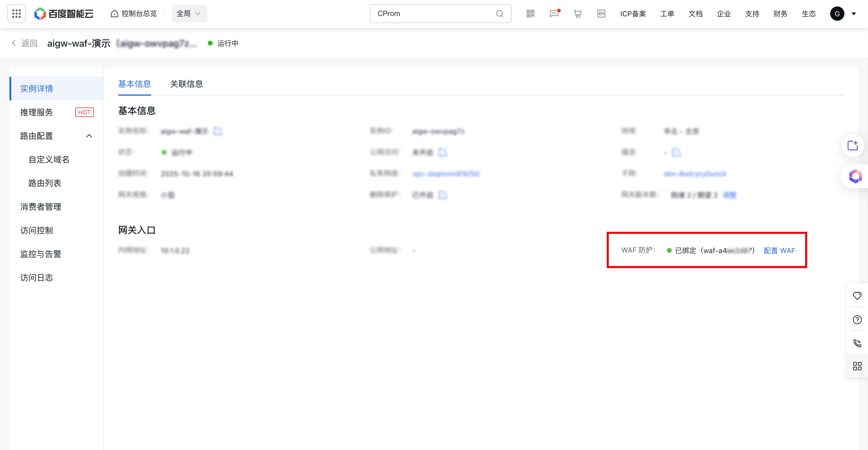
Task: Open 推理服务 in the sidebar
Action: tap(37, 112)
